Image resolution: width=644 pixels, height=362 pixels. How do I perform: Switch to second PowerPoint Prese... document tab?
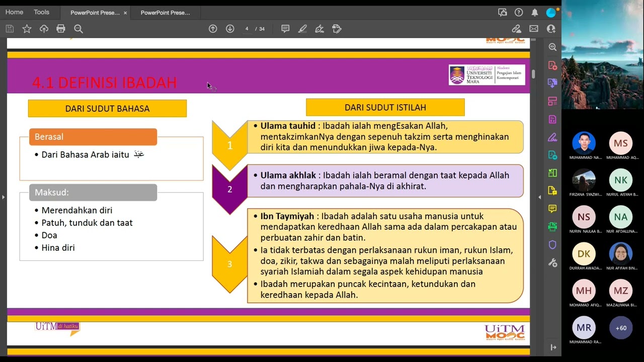(165, 13)
